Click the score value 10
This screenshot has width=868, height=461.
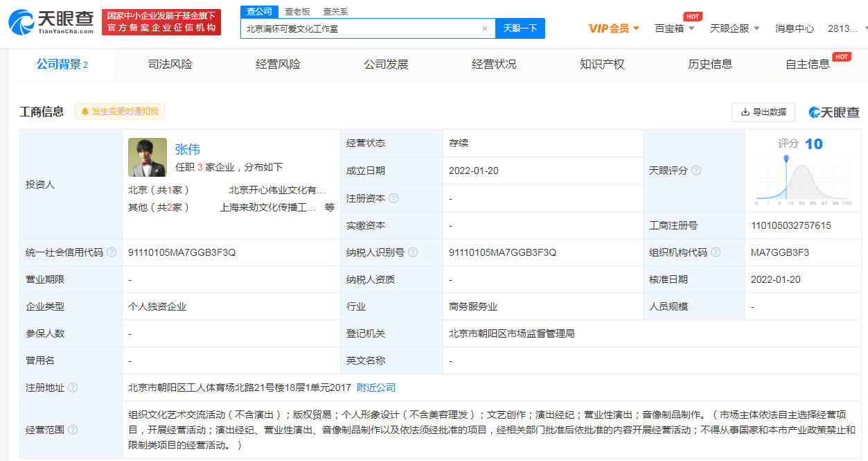click(814, 143)
